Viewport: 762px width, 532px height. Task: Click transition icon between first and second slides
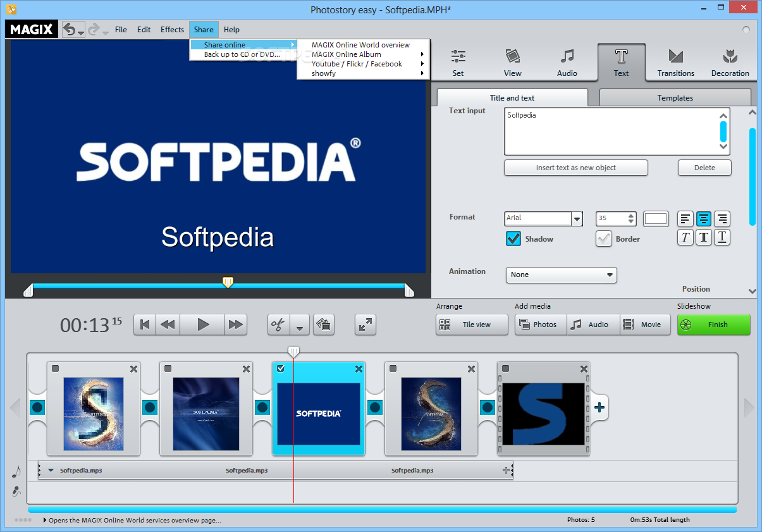coord(150,407)
